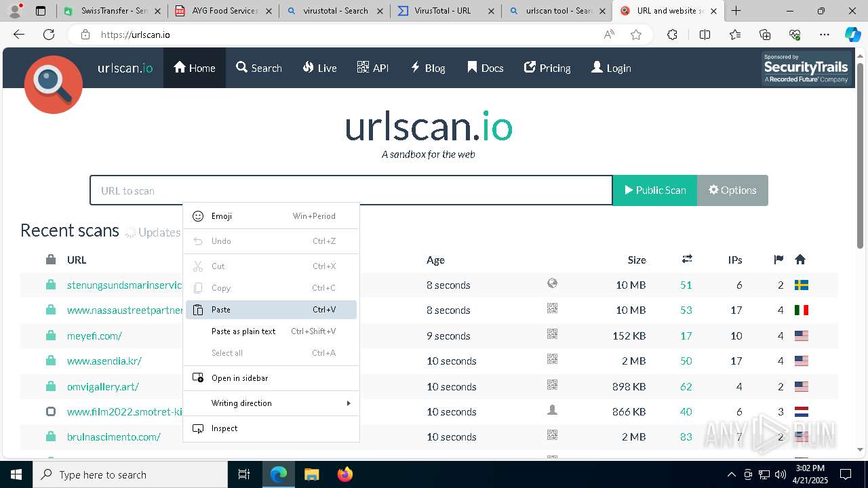Open www.asendia.kr/ scan result
The image size is (868, 488).
pyautogui.click(x=104, y=361)
